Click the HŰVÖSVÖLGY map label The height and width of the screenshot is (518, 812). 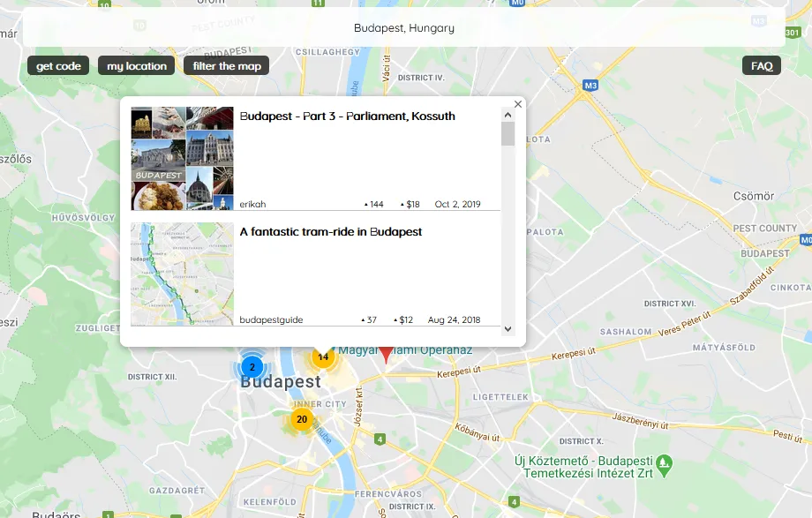pyautogui.click(x=83, y=218)
